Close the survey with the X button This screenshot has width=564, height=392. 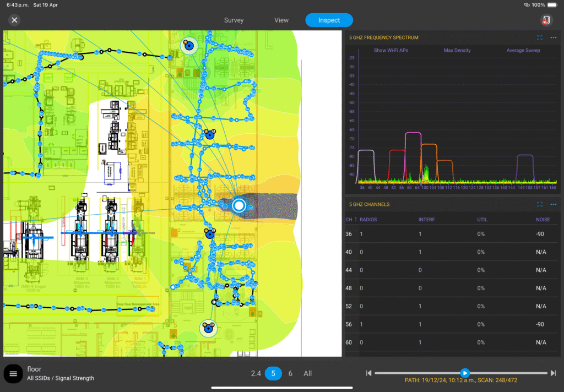click(14, 20)
